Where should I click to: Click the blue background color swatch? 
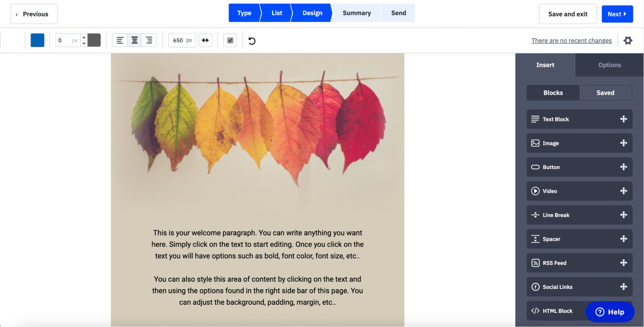(37, 40)
